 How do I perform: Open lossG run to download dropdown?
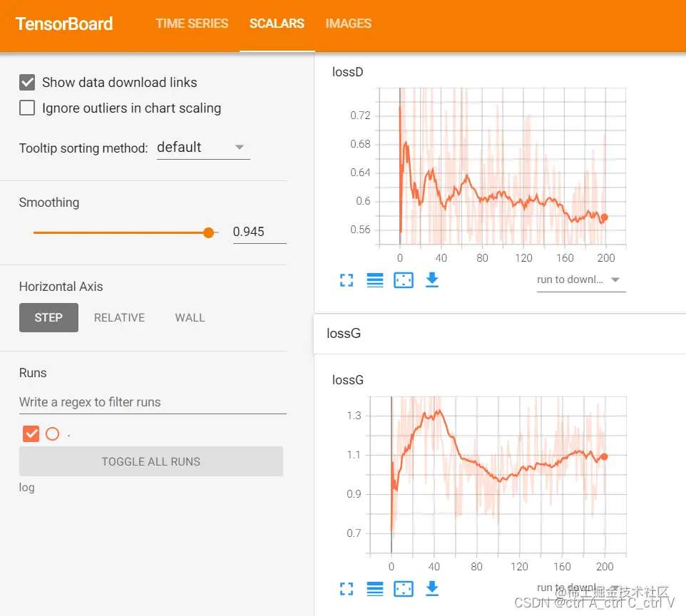point(581,587)
